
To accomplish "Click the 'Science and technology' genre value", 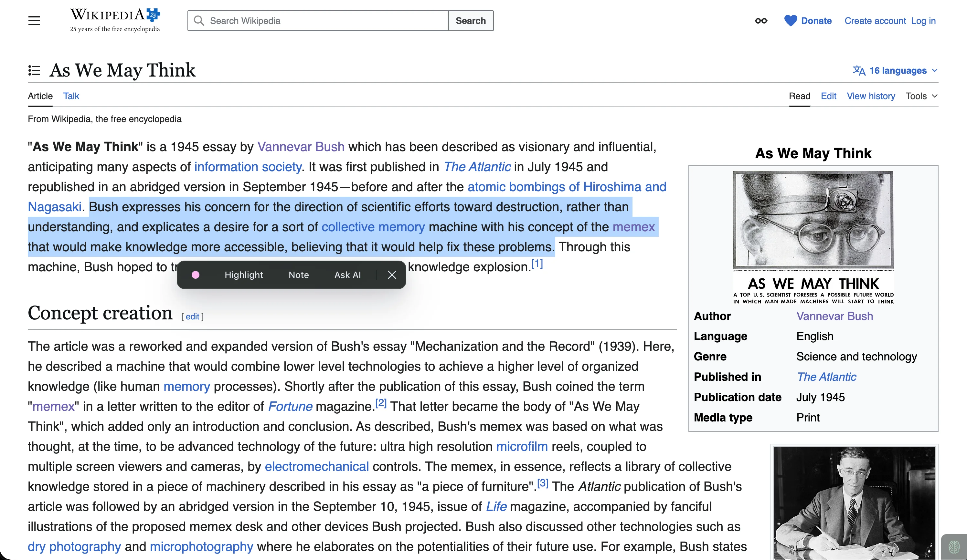I will pos(856,356).
